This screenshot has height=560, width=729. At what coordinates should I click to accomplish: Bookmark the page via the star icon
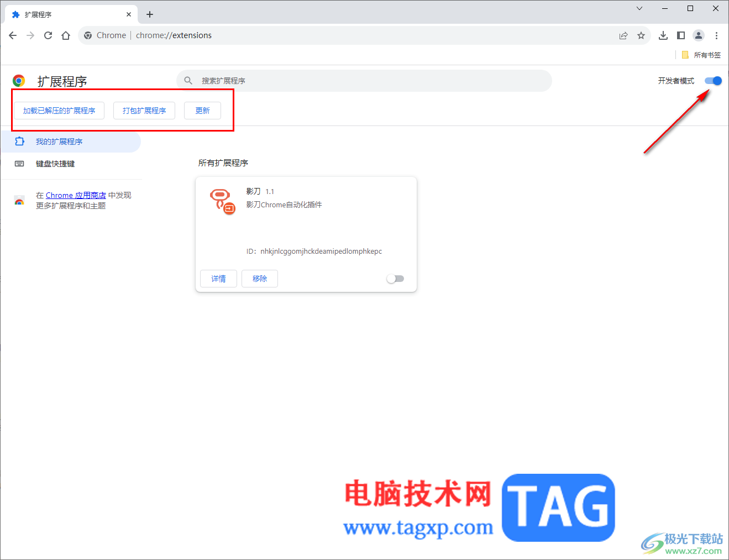[641, 35]
